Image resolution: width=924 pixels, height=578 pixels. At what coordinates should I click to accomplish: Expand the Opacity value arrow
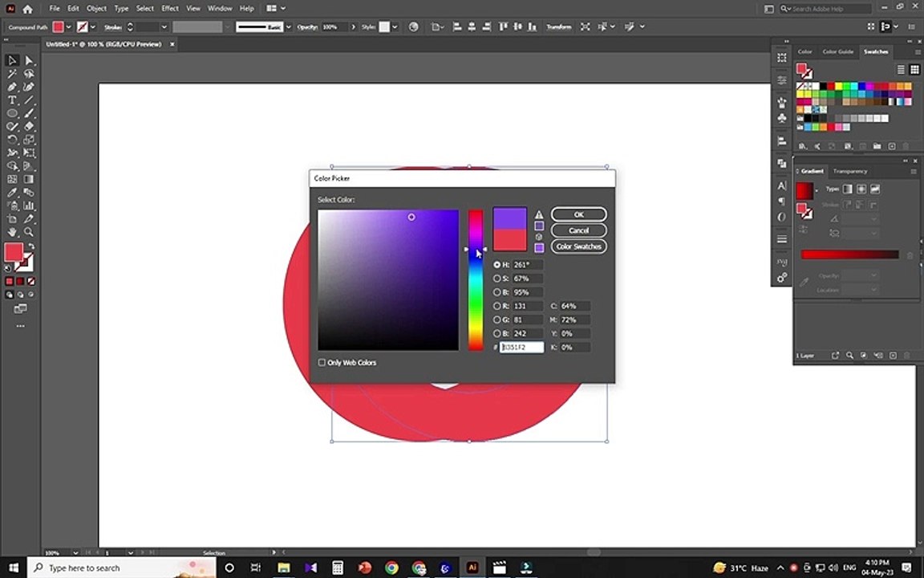click(353, 27)
